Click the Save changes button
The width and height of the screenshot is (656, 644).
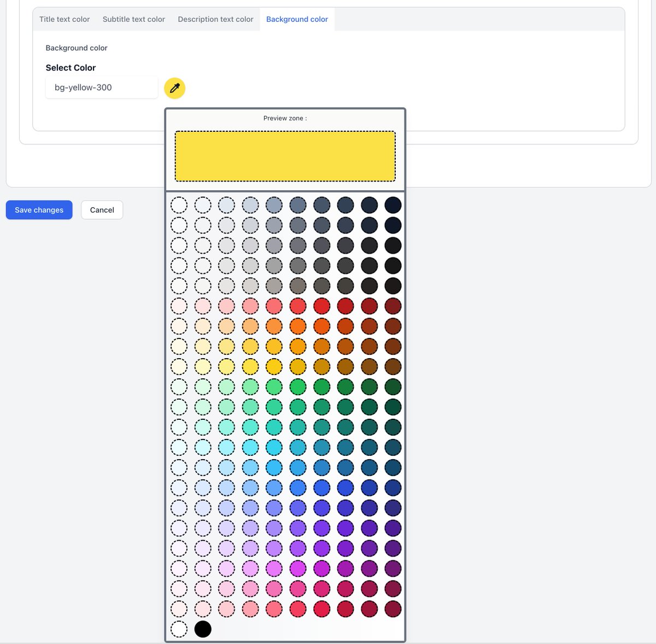pyautogui.click(x=39, y=210)
